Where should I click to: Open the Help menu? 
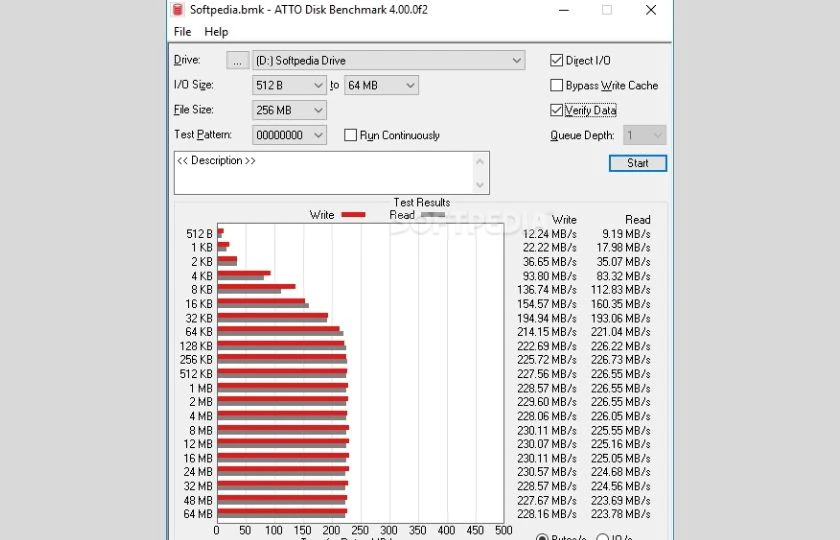click(216, 32)
